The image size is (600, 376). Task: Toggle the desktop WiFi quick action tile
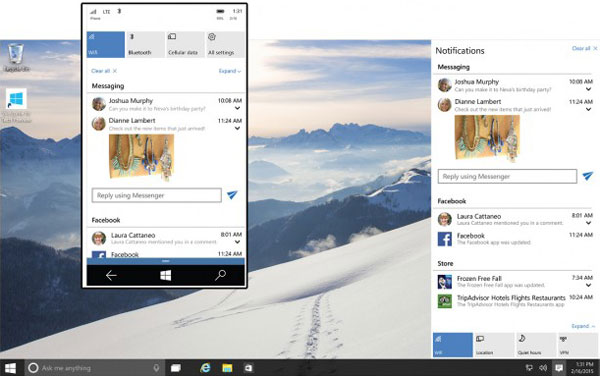pyautogui.click(x=453, y=345)
